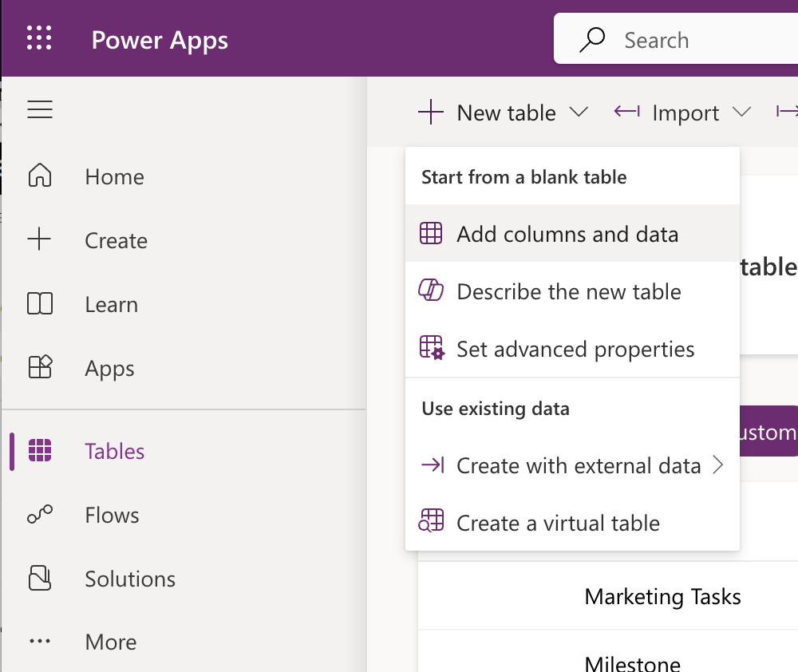The height and width of the screenshot is (672, 798).
Task: Click the Search input field
Action: [x=702, y=40]
